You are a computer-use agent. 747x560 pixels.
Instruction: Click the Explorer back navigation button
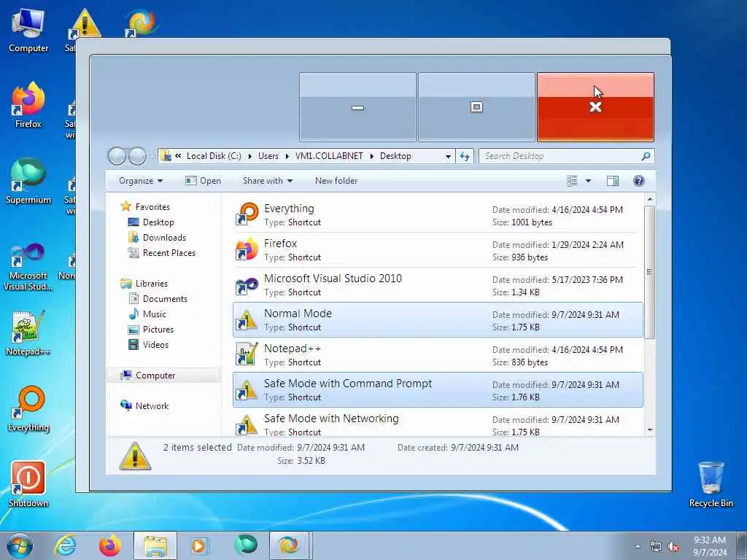(117, 156)
